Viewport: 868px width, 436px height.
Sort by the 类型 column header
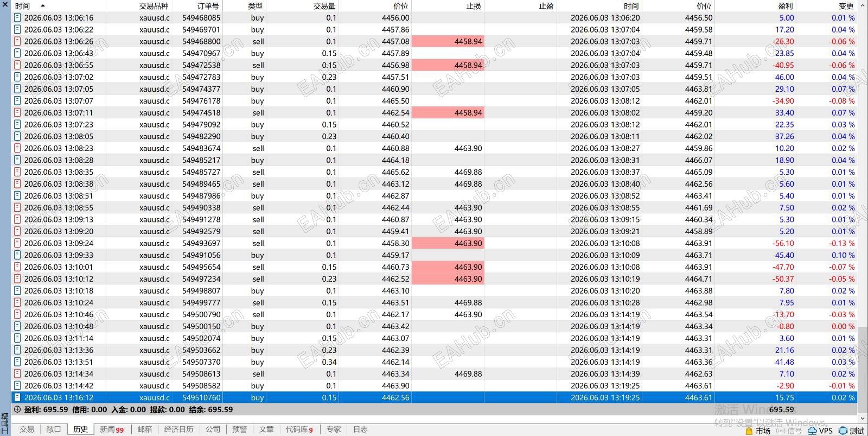tap(255, 6)
